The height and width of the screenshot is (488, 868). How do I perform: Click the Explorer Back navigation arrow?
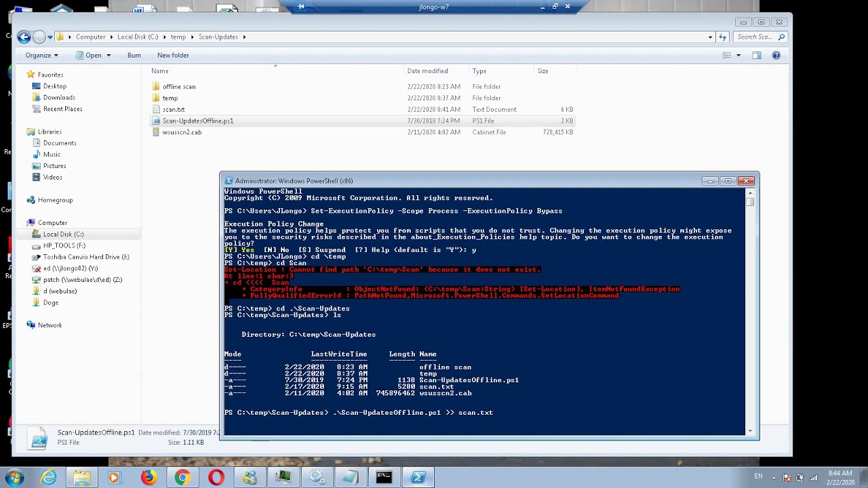(x=24, y=37)
